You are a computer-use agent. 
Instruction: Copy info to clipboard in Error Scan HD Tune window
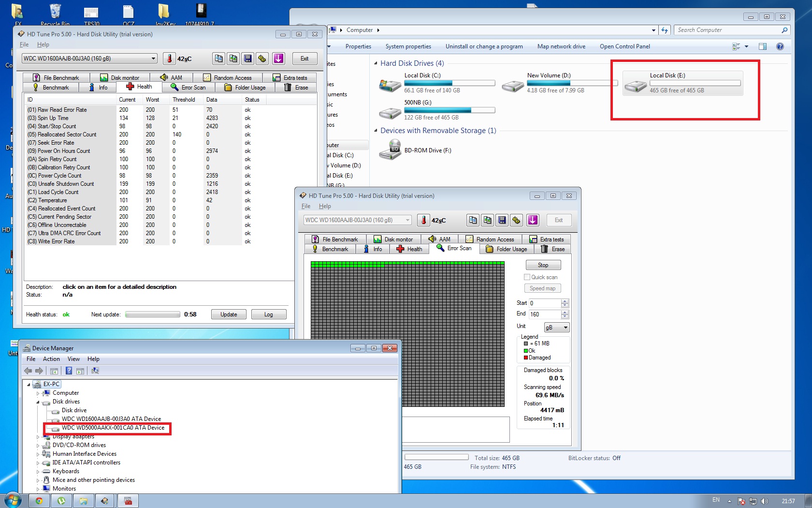click(473, 220)
